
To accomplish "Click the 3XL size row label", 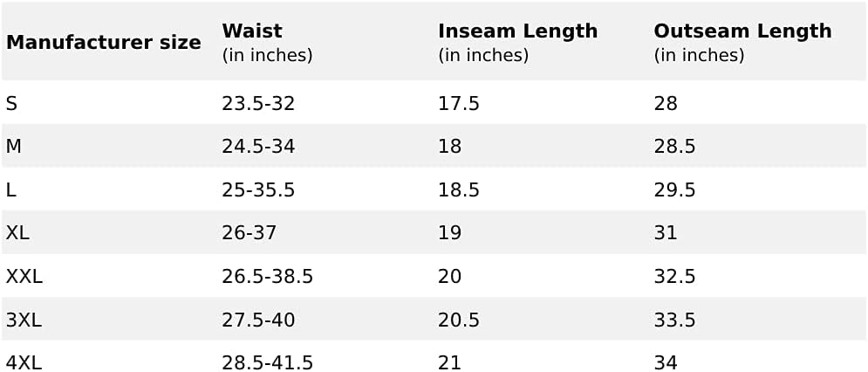I will coord(24,320).
